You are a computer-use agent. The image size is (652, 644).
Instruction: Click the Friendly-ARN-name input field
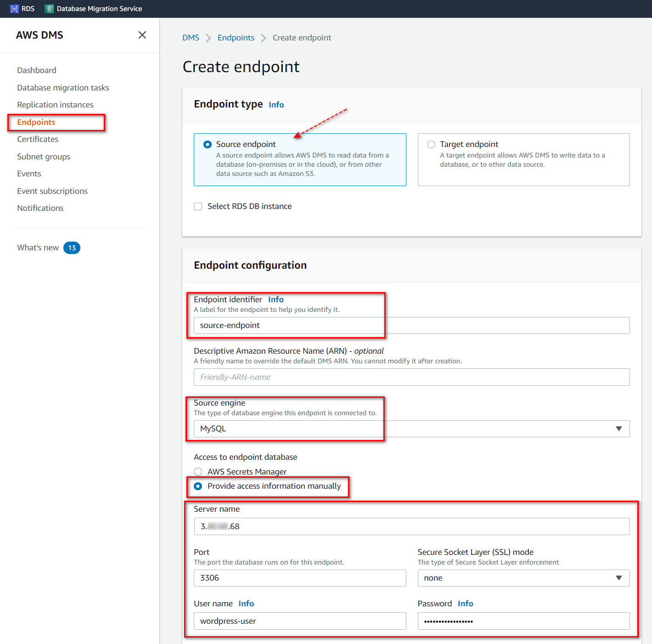tap(412, 377)
